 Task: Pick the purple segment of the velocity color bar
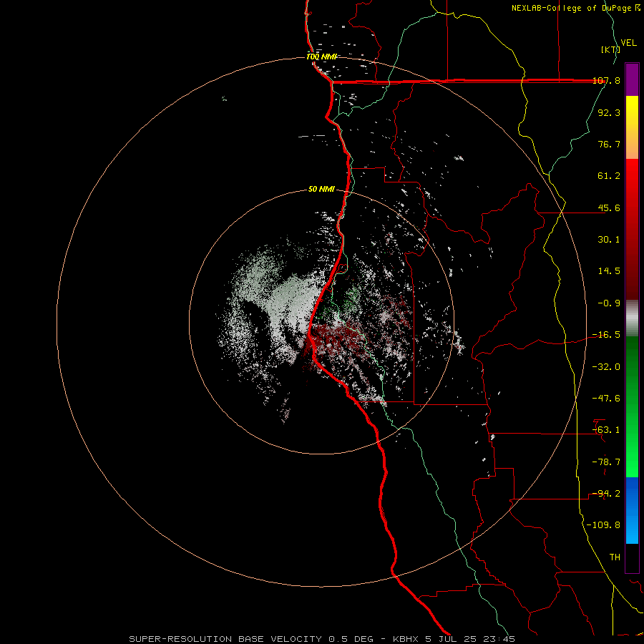point(632,79)
